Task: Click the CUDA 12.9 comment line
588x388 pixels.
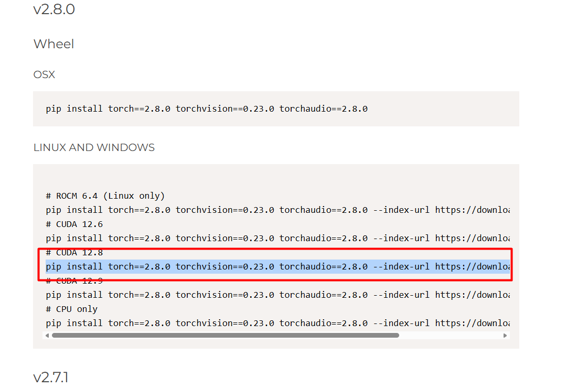Action: [74, 281]
